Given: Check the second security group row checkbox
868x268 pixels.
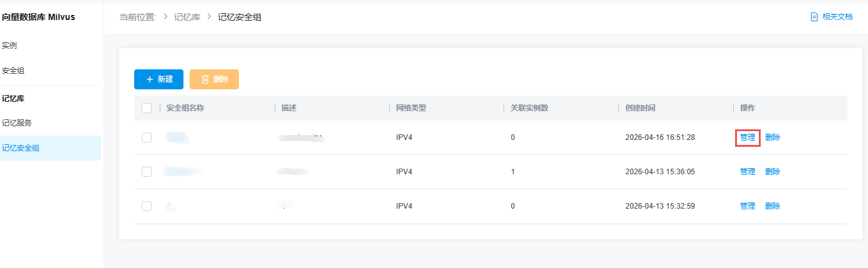Looking at the screenshot, I should click(147, 172).
